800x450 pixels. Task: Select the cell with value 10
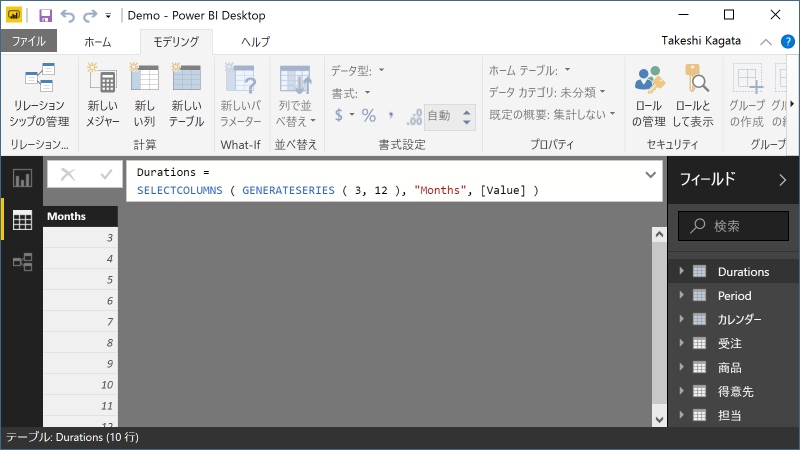point(81,385)
